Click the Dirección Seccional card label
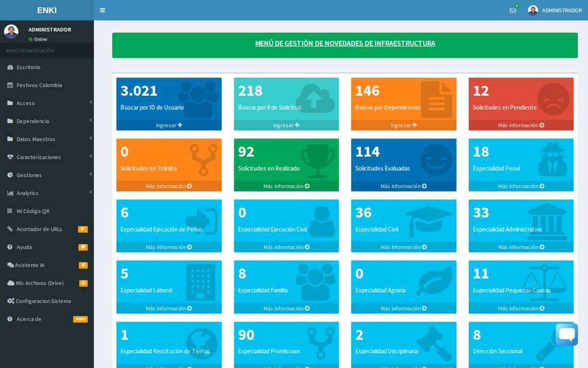This screenshot has height=368, width=588. (x=498, y=351)
